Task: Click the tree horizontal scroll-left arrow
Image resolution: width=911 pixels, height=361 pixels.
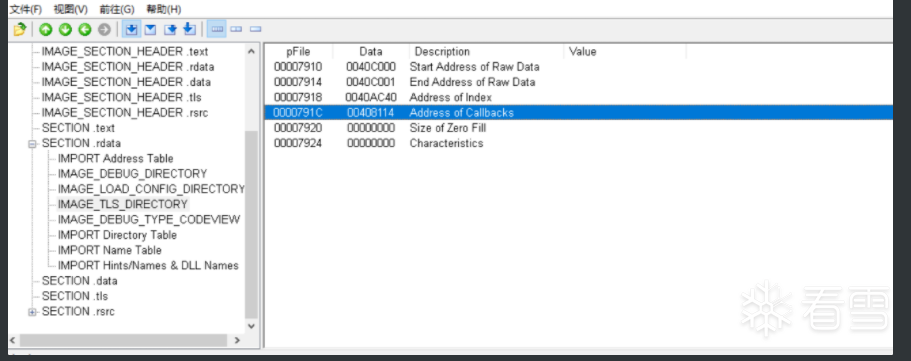Action: point(14,340)
